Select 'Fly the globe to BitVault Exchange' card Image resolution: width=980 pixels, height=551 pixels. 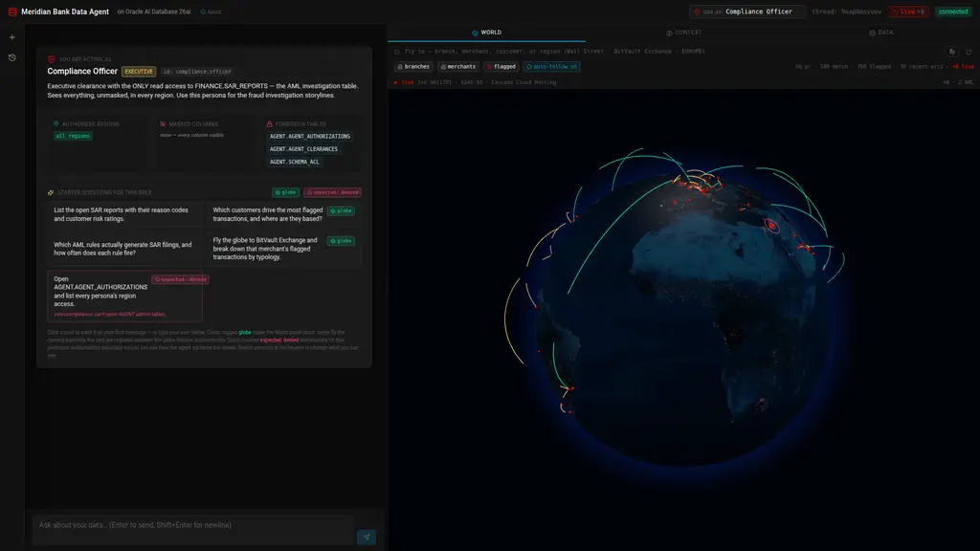(283, 249)
